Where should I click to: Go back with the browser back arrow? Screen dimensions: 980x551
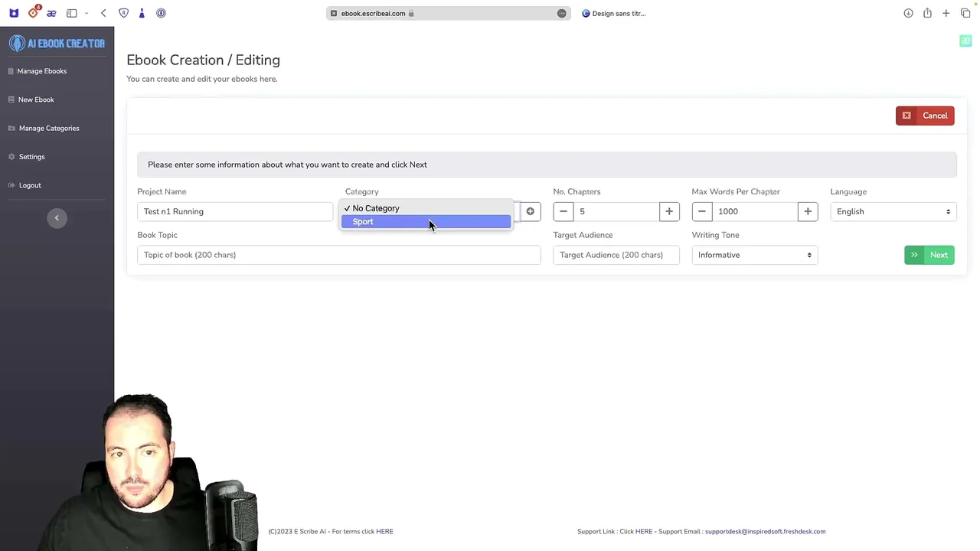[103, 13]
